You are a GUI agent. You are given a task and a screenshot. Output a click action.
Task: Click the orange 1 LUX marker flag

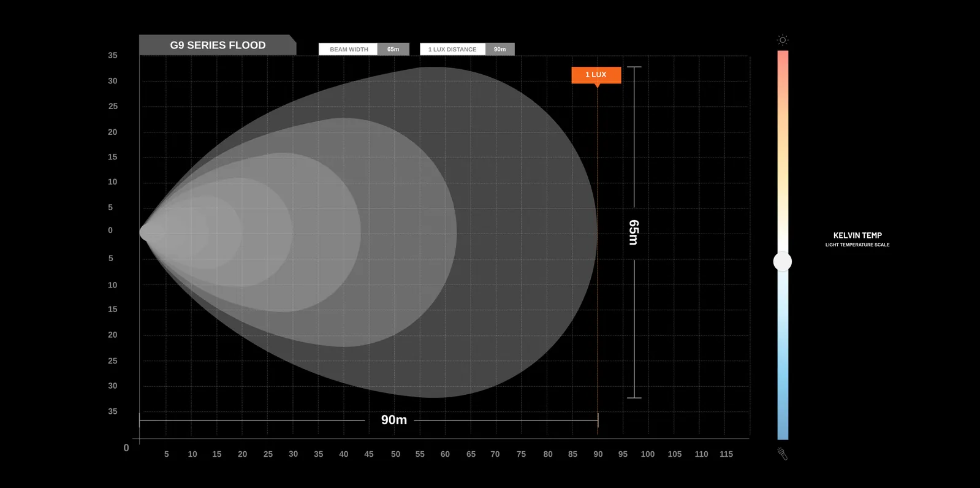(596, 75)
